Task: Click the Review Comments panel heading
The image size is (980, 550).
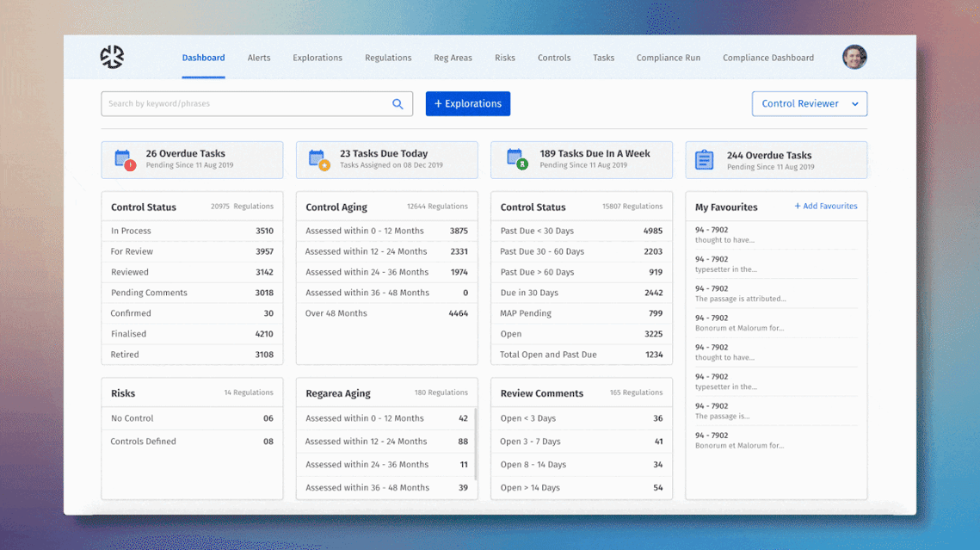Action: (x=542, y=393)
